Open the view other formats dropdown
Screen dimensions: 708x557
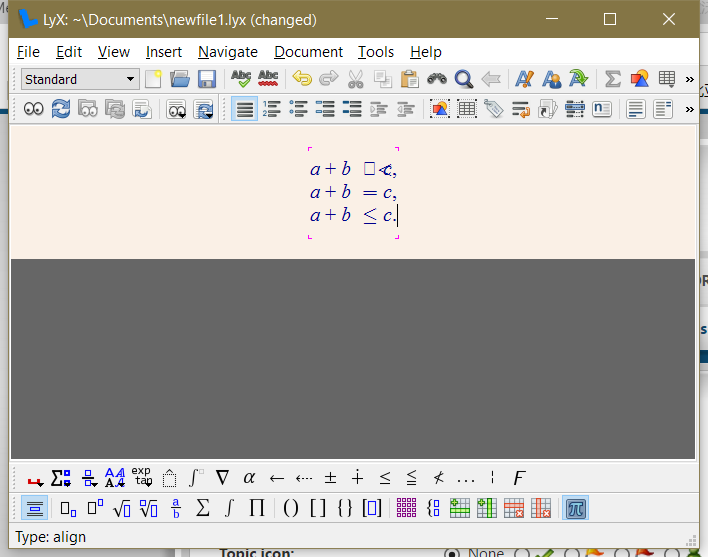pyautogui.click(x=176, y=109)
